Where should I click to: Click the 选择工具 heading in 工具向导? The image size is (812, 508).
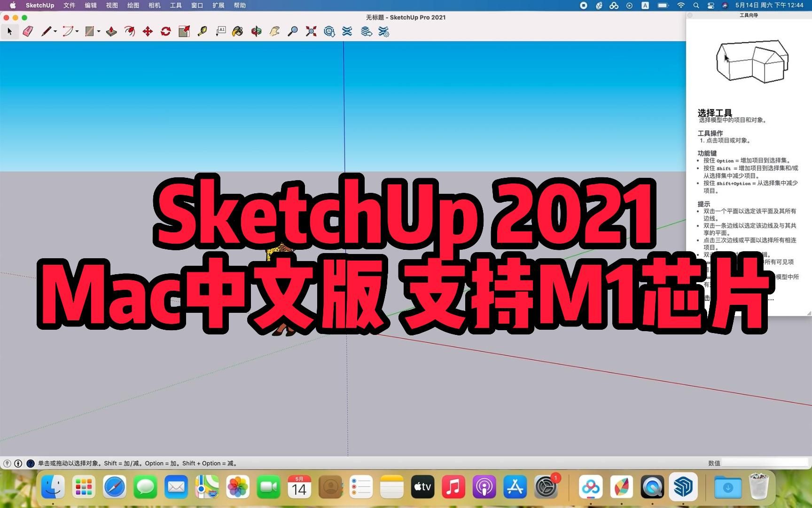tap(715, 113)
